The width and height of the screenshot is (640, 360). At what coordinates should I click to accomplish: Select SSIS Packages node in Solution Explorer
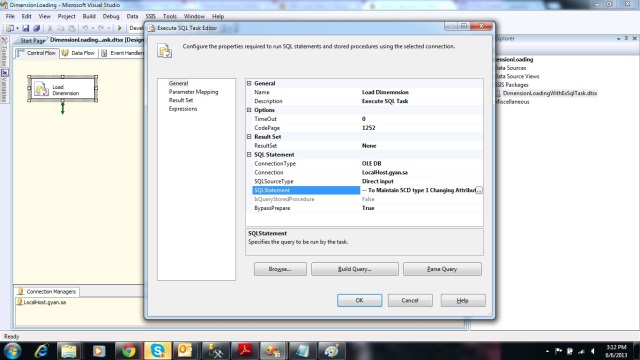(x=512, y=85)
